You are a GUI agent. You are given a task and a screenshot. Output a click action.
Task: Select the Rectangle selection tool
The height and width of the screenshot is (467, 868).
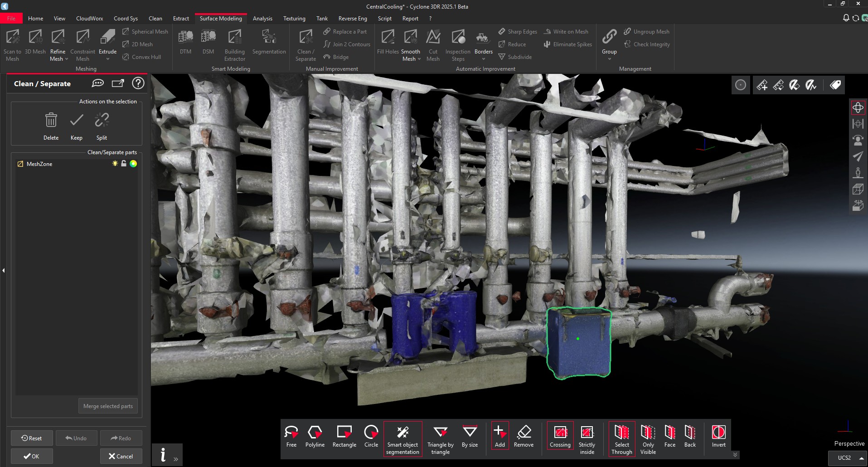[x=344, y=436]
